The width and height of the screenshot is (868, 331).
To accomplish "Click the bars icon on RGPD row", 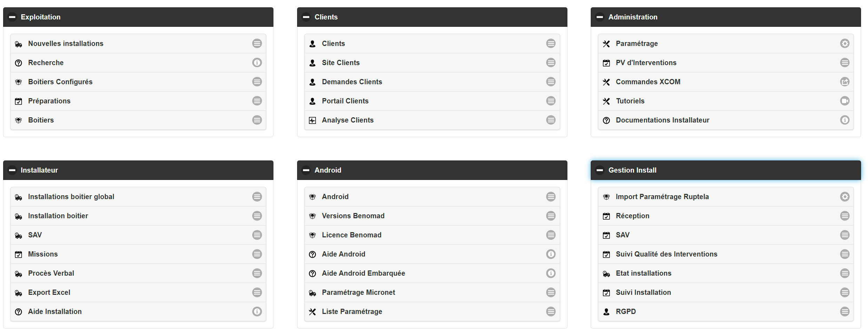I will (x=844, y=312).
